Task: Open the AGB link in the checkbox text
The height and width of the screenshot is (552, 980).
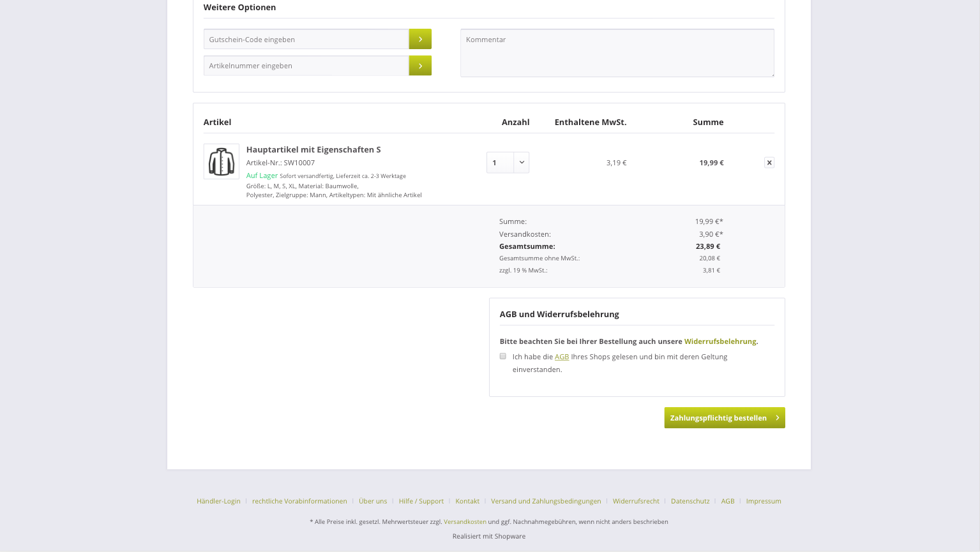Action: pos(562,357)
